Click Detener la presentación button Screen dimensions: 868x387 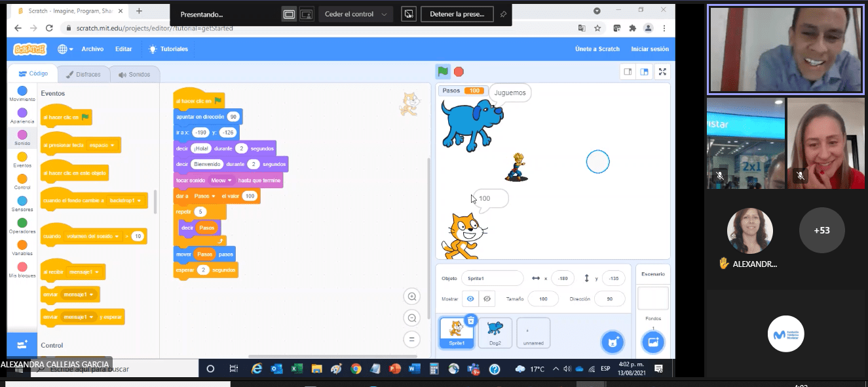pyautogui.click(x=457, y=14)
